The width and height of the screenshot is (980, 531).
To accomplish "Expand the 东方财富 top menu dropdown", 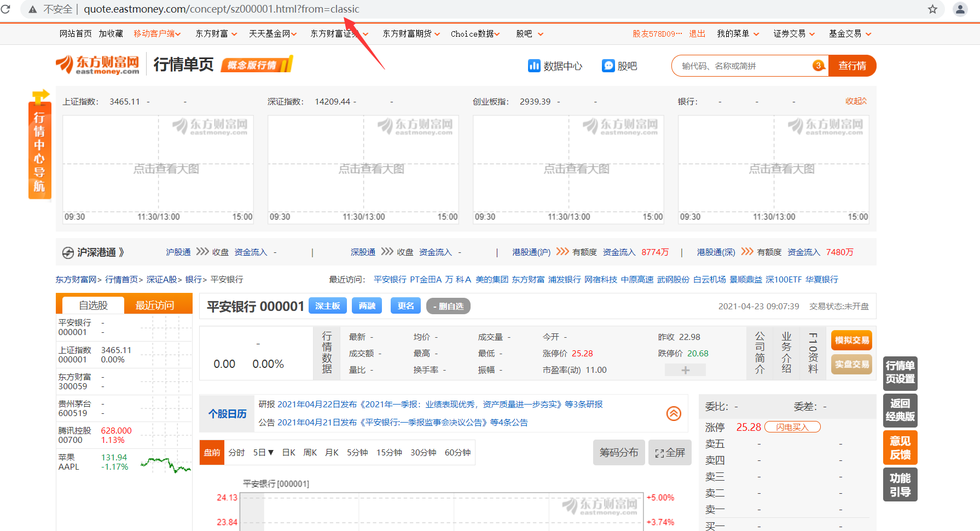I will click(x=234, y=34).
